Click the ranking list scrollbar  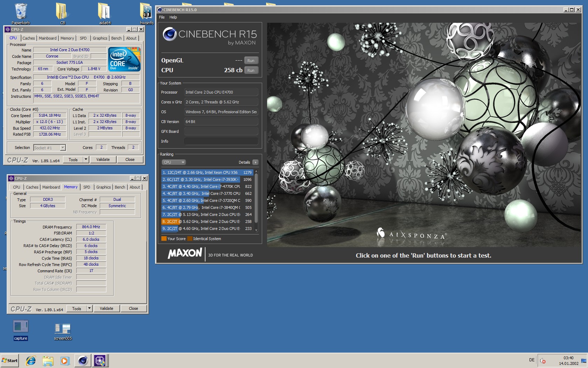(x=256, y=200)
